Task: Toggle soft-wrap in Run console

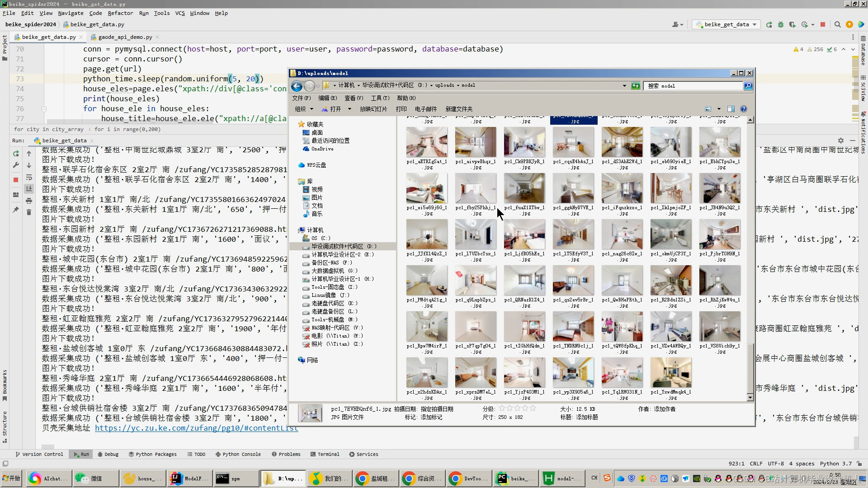Action: (x=29, y=177)
